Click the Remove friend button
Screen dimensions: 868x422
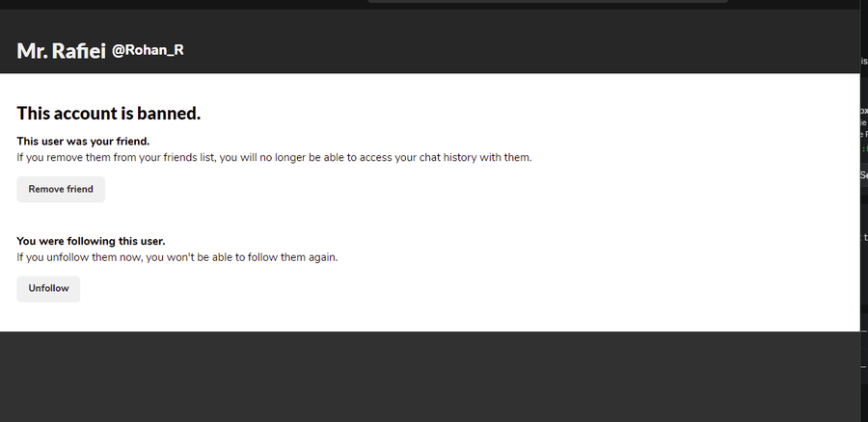pos(61,190)
